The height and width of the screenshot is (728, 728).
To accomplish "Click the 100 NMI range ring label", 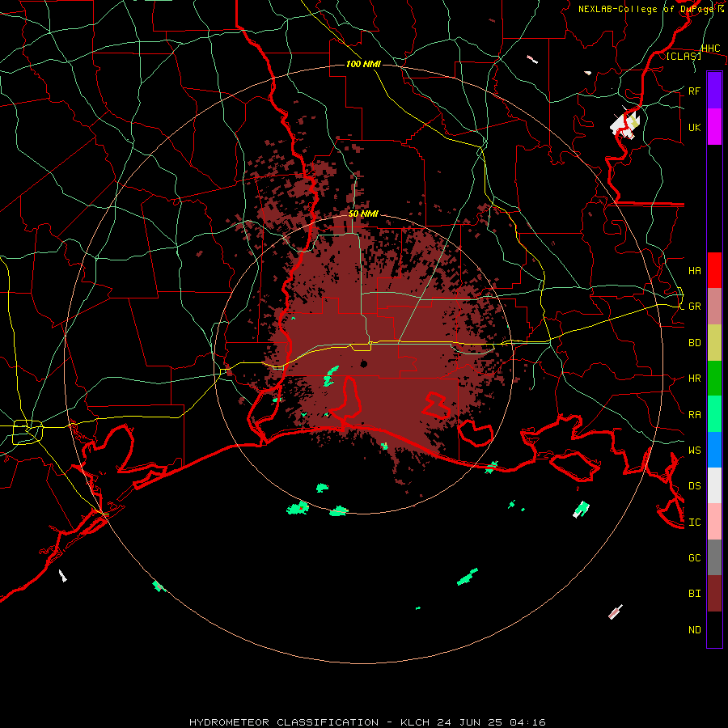I will click(x=363, y=64).
